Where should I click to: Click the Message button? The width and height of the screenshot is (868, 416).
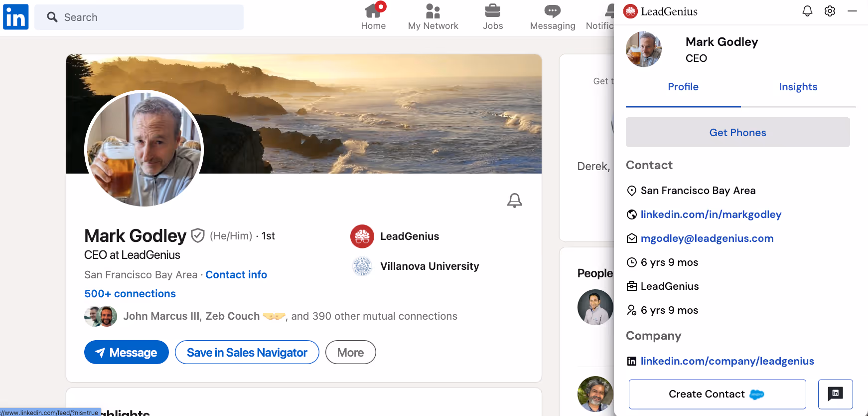pyautogui.click(x=127, y=352)
